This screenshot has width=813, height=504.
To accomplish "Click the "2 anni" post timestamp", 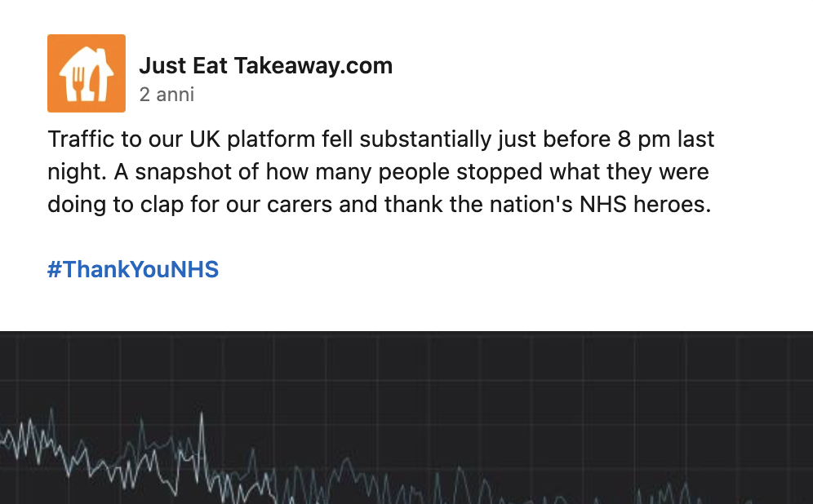I will pyautogui.click(x=167, y=95).
